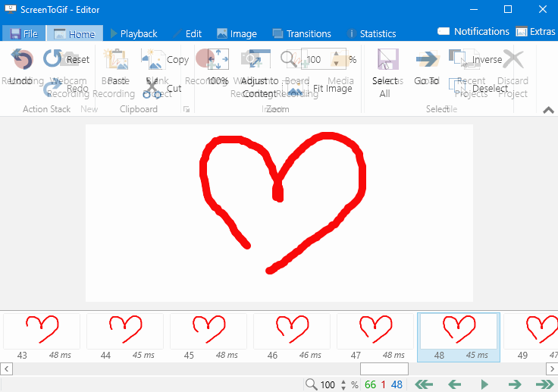Go to the previous frame

(x=454, y=384)
